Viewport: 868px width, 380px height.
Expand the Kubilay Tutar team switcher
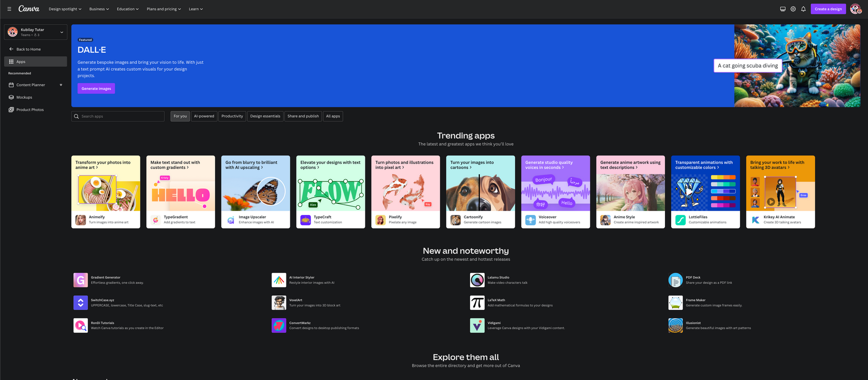(35, 32)
